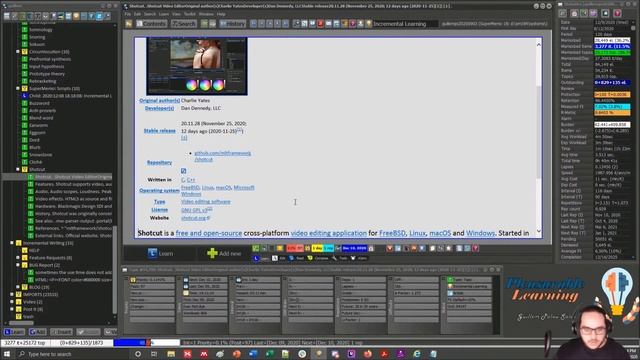The width and height of the screenshot is (640, 360).
Task: Open the Windows Start menu
Action: pos(7,354)
